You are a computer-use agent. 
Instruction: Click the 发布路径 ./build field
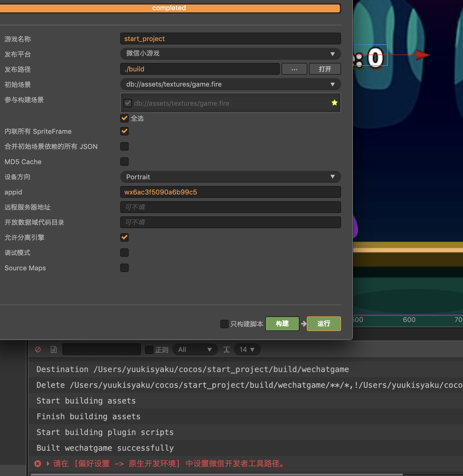pos(200,69)
